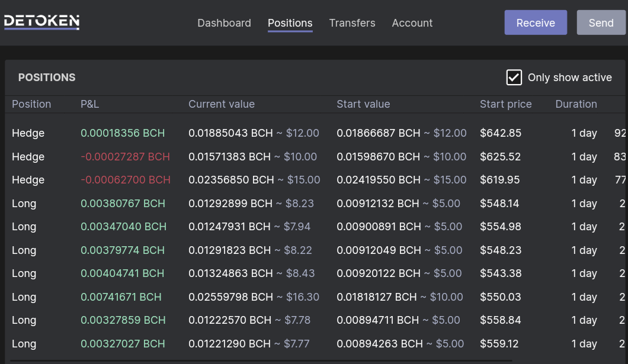Click current value 0.01291823 BCH

click(x=229, y=250)
